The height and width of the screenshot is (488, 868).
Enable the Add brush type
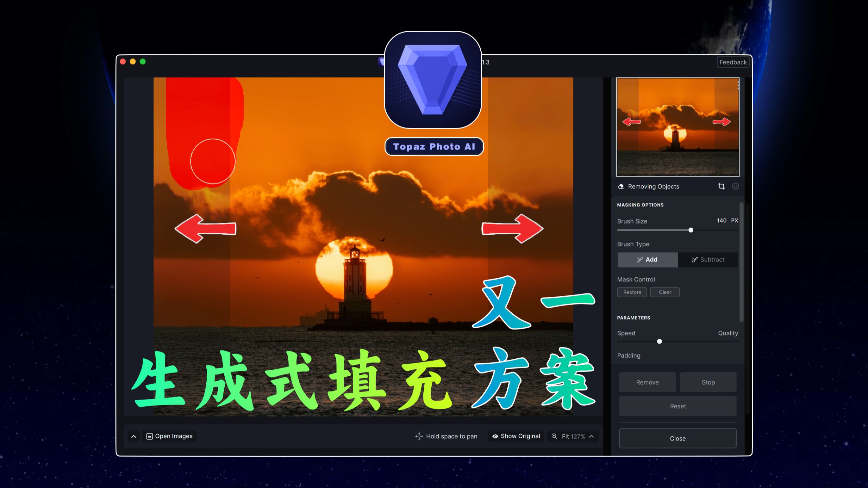coord(647,260)
